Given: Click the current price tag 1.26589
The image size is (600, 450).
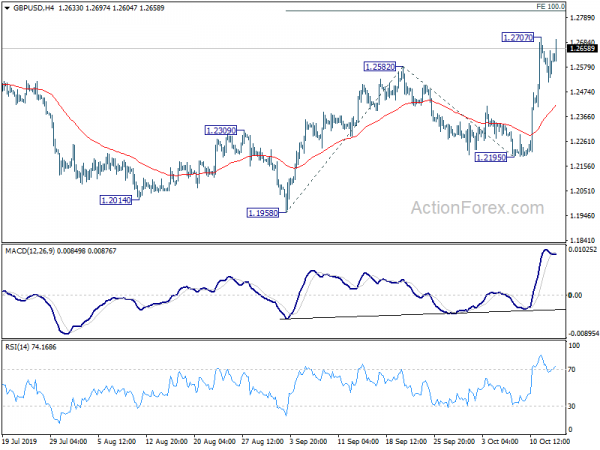Looking at the screenshot, I should click(x=582, y=49).
